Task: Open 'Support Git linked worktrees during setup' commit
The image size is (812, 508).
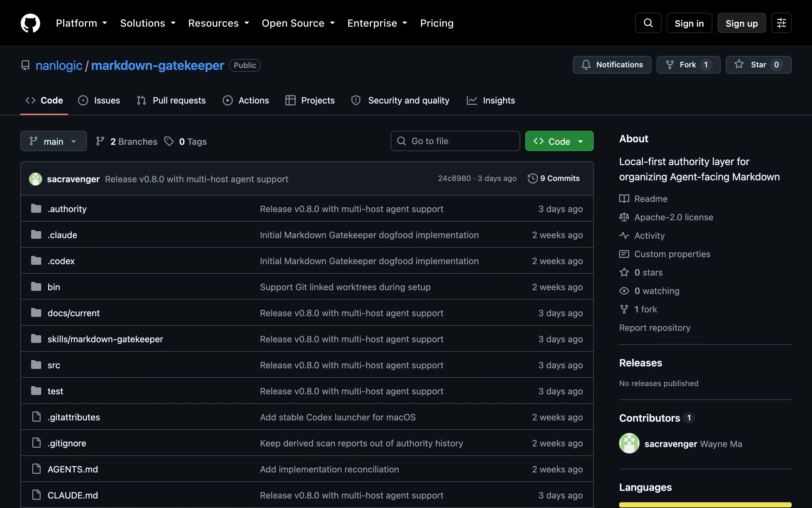Action: pyautogui.click(x=345, y=287)
